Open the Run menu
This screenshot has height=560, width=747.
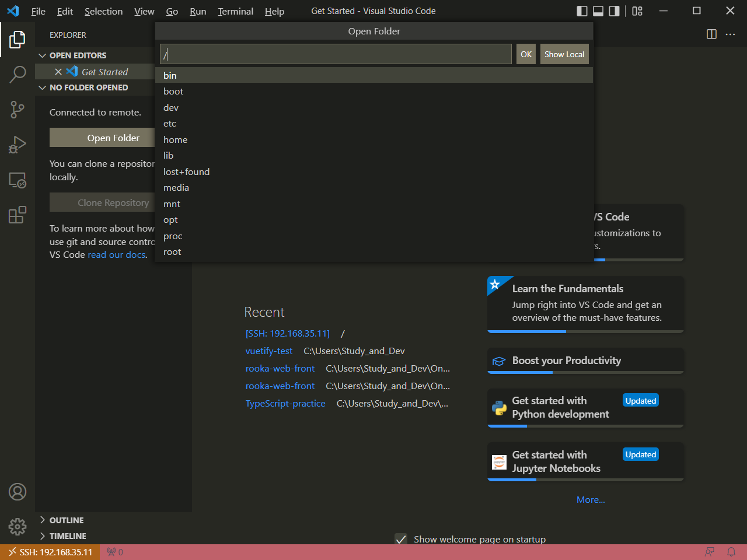[x=198, y=11]
